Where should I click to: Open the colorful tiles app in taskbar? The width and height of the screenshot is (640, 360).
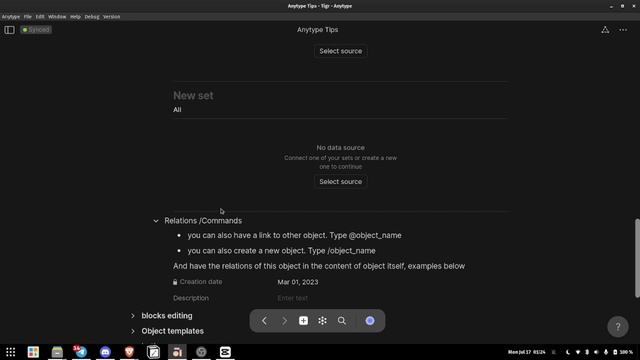click(33, 352)
